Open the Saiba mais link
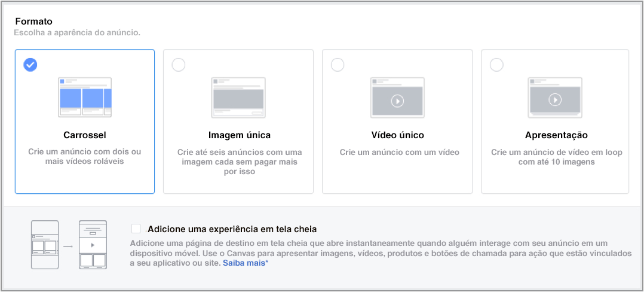This screenshot has height=292, width=644. click(x=246, y=263)
